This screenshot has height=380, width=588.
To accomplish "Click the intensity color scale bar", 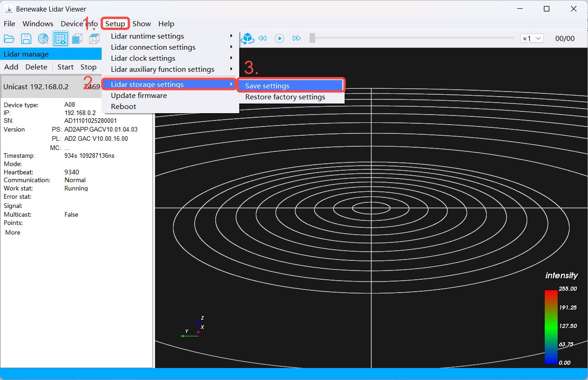I will 551,327.
